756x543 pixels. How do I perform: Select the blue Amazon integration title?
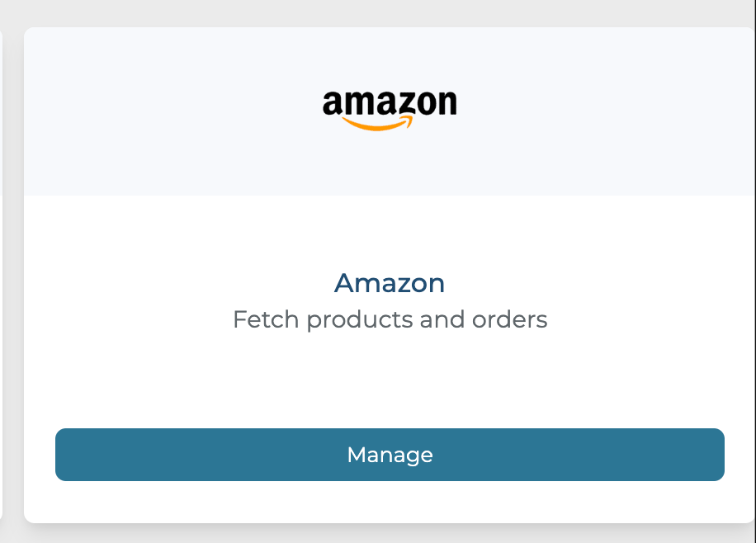click(x=390, y=283)
